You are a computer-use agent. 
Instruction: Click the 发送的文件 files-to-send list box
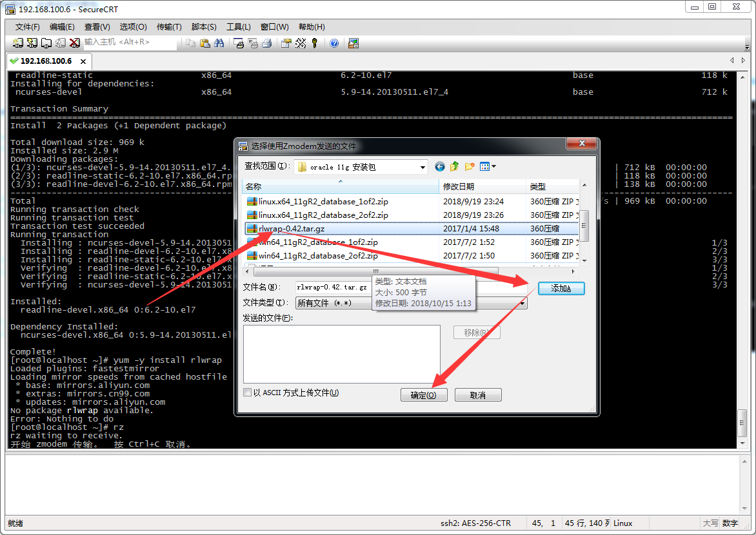tap(342, 355)
